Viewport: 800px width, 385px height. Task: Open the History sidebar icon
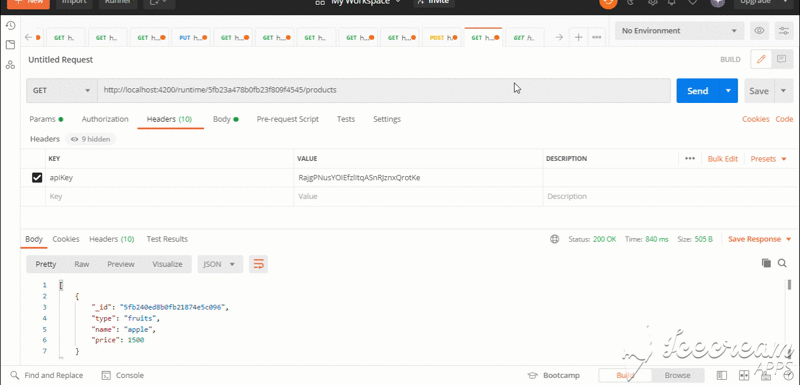10,25
